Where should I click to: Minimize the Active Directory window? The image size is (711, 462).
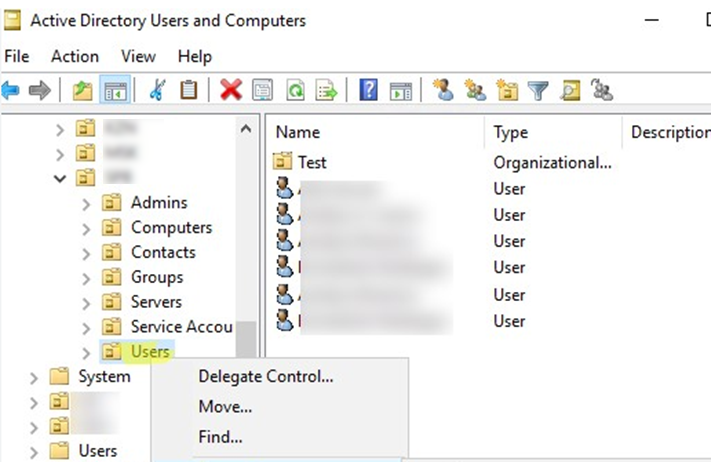[652, 20]
